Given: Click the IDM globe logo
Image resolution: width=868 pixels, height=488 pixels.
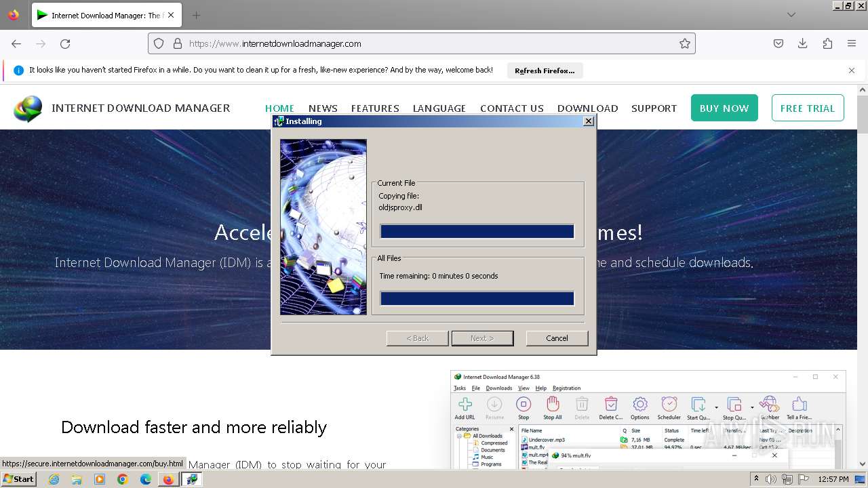Looking at the screenshot, I should coord(28,108).
